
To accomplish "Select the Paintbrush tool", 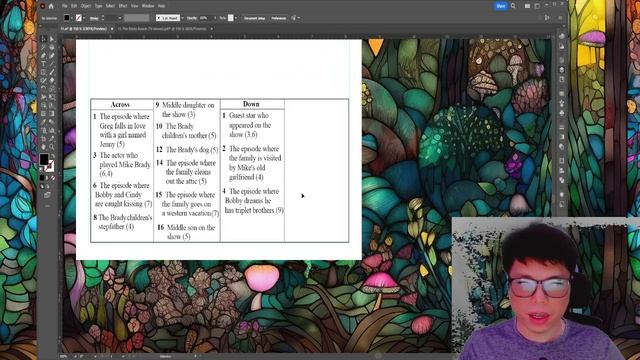I will (52, 73).
